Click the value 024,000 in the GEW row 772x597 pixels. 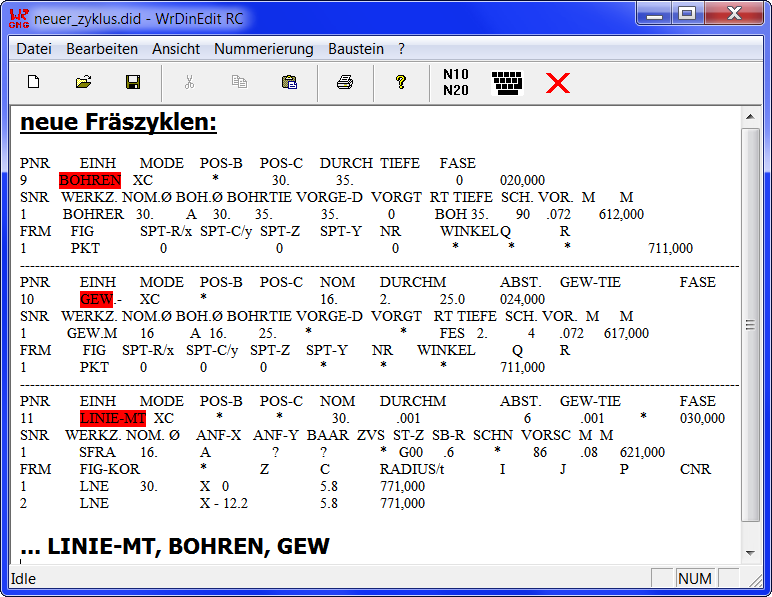522,300
